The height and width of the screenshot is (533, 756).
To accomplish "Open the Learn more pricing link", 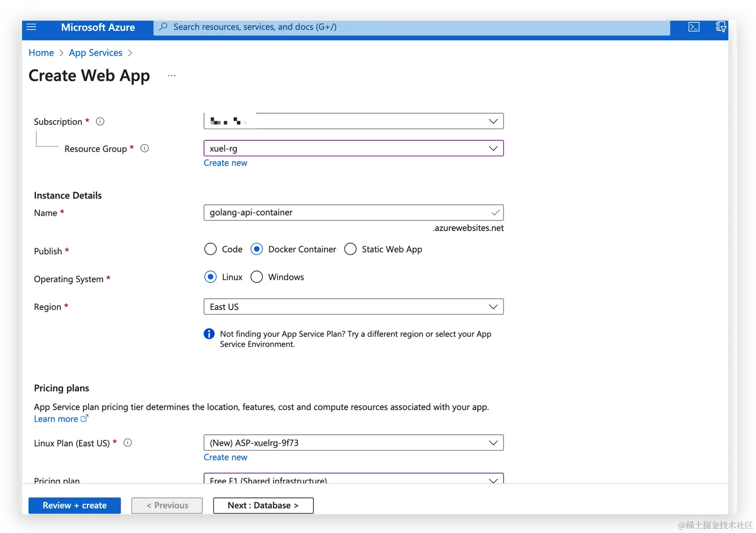I will pyautogui.click(x=61, y=419).
